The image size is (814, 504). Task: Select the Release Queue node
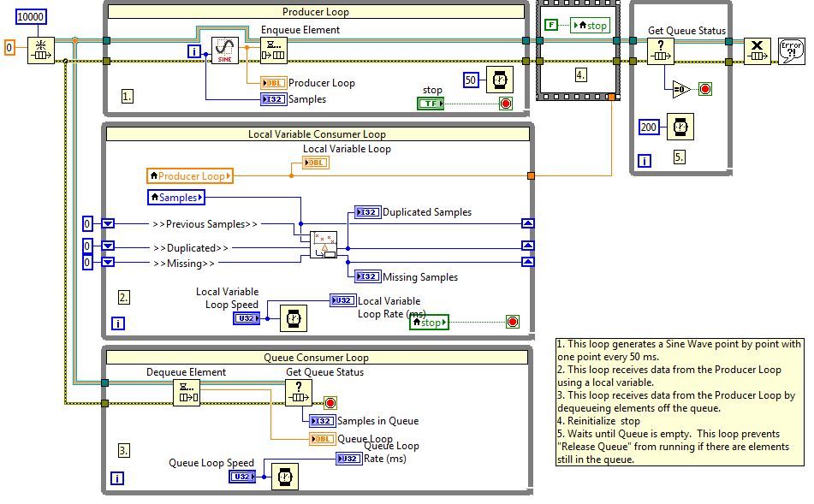coord(757,50)
